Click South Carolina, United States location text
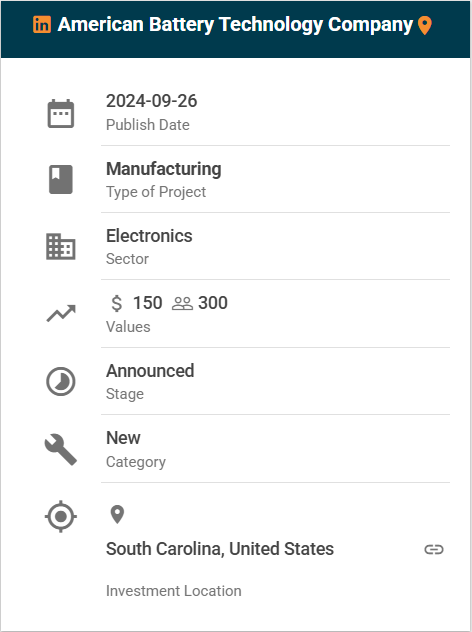Screen dimensions: 472x632 (x=220, y=549)
